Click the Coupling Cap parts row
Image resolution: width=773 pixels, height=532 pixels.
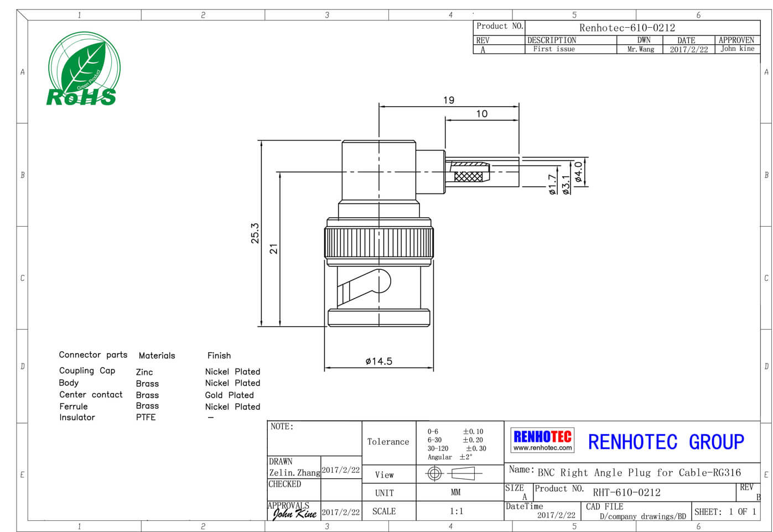(x=87, y=371)
